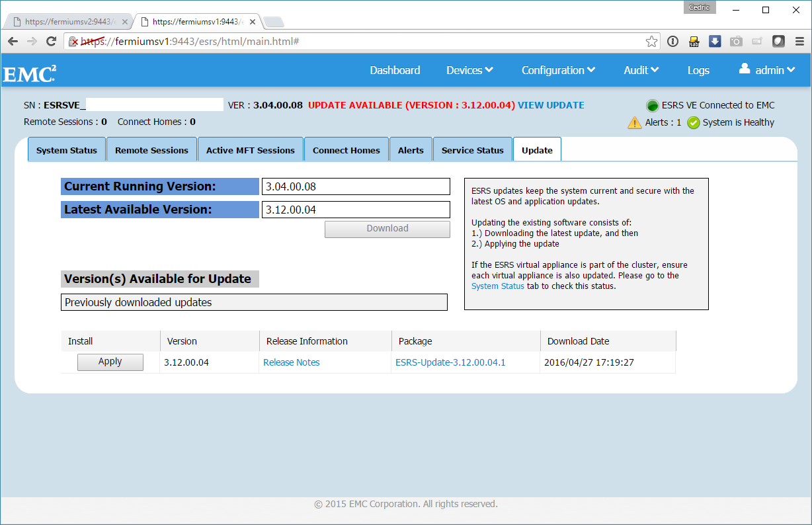This screenshot has width=812, height=525.
Task: Open the Release Notes link
Action: pos(291,362)
